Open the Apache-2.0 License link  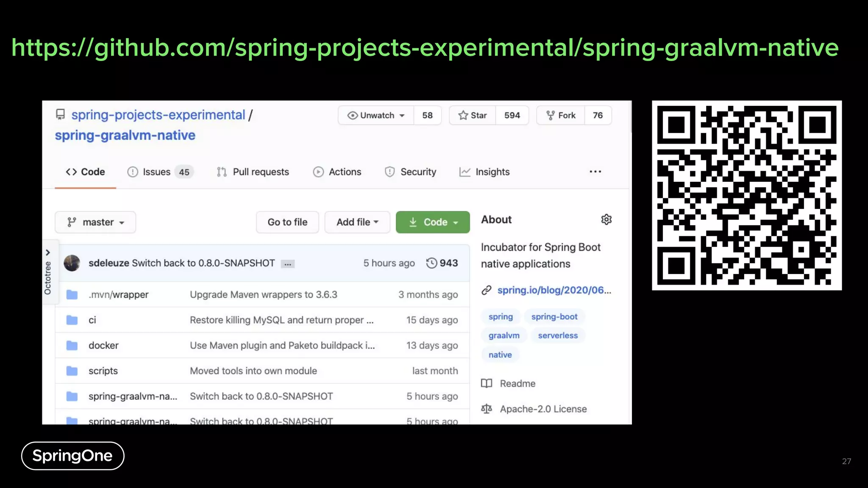pos(543,409)
